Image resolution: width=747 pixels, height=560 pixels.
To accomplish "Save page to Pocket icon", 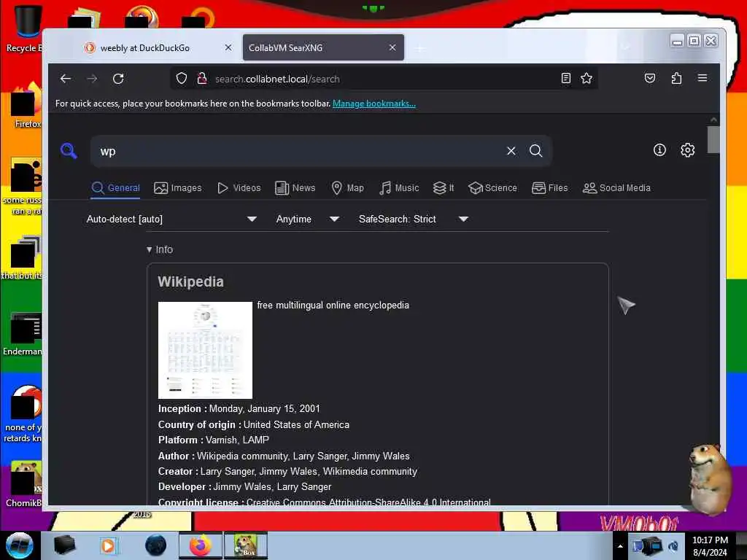I will (650, 79).
